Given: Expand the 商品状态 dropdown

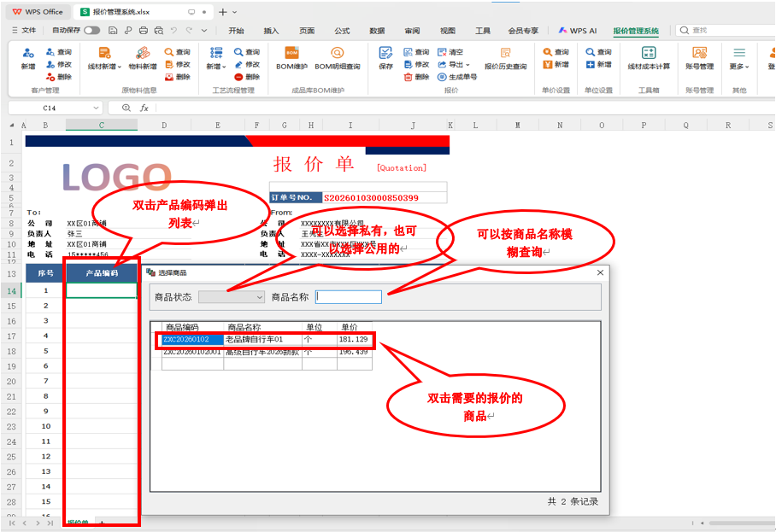Looking at the screenshot, I should click(x=231, y=297).
